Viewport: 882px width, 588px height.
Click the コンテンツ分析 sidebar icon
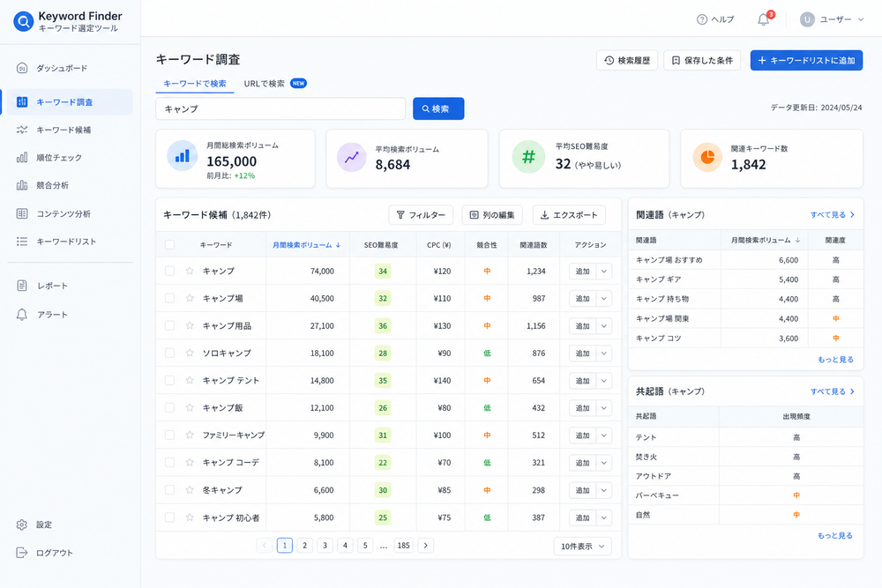click(22, 213)
